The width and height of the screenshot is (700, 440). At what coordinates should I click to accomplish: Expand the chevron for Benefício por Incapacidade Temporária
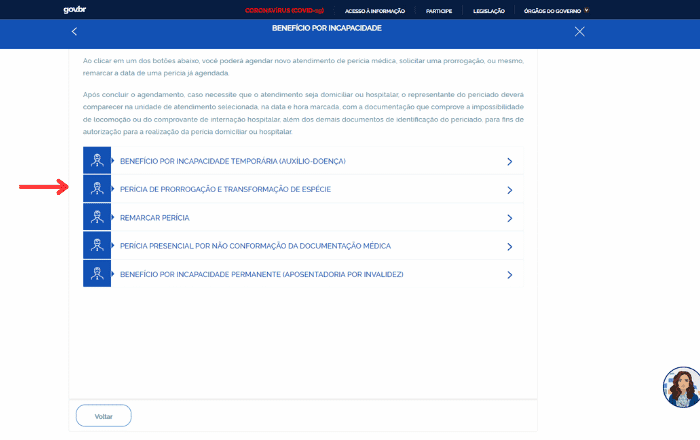tap(509, 161)
